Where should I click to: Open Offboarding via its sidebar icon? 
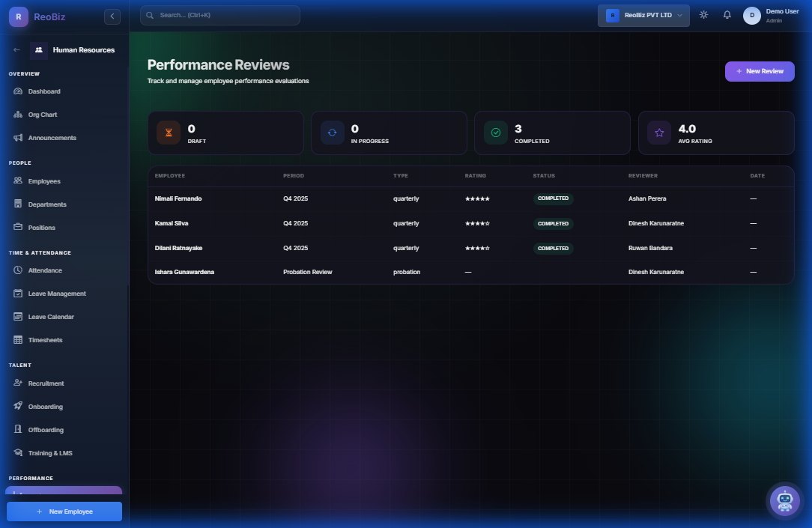click(16, 429)
